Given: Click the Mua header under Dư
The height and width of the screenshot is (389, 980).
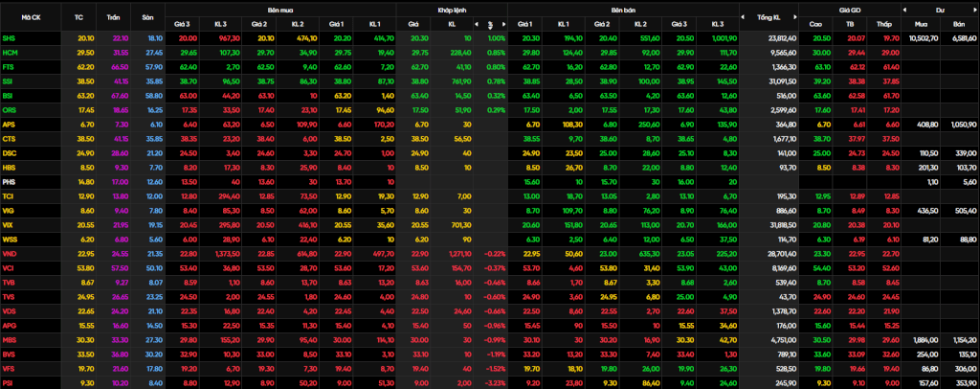Looking at the screenshot, I should pyautogui.click(x=920, y=24).
